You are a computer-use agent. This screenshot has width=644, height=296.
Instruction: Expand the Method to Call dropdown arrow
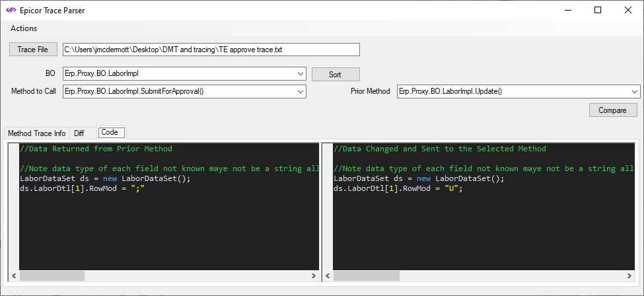click(x=301, y=91)
